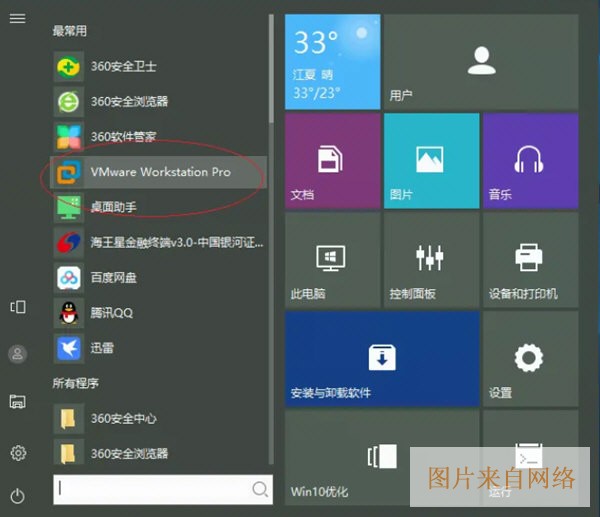This screenshot has height=517, width=600.
Task: Open 桌面助手 app
Action: pyautogui.click(x=159, y=207)
